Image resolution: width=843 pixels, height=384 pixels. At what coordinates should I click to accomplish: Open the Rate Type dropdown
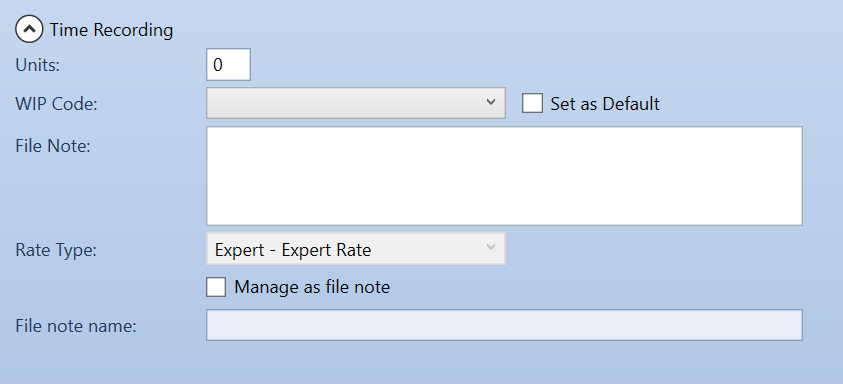click(x=356, y=248)
